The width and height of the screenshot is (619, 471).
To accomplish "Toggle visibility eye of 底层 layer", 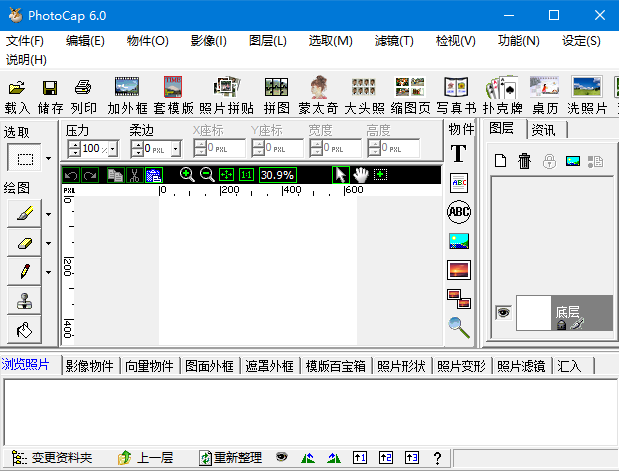I will tap(504, 313).
